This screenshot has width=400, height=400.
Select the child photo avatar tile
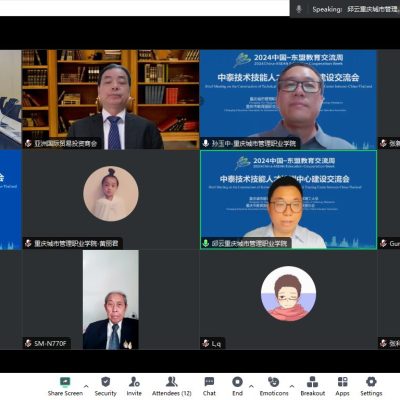click(x=111, y=194)
